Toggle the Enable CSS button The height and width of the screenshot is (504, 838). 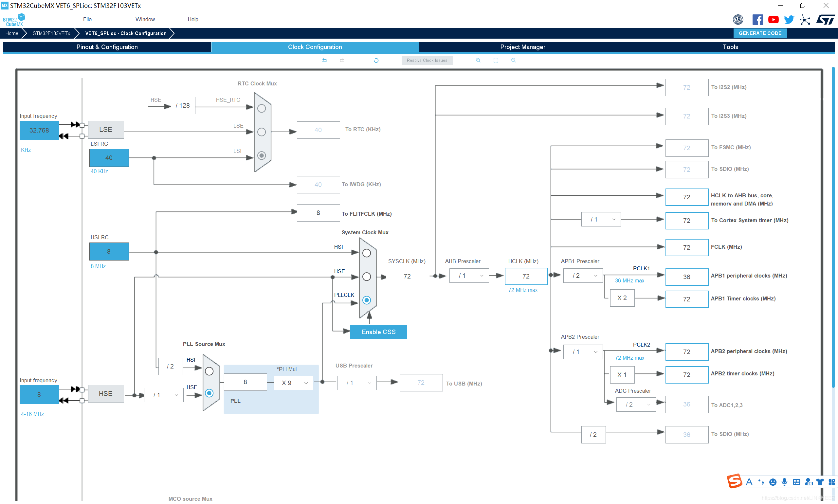(x=378, y=332)
